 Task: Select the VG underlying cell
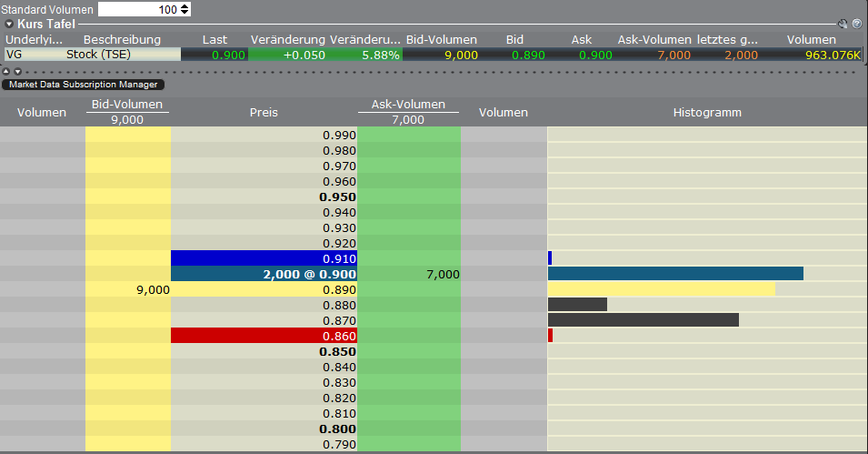(x=15, y=55)
